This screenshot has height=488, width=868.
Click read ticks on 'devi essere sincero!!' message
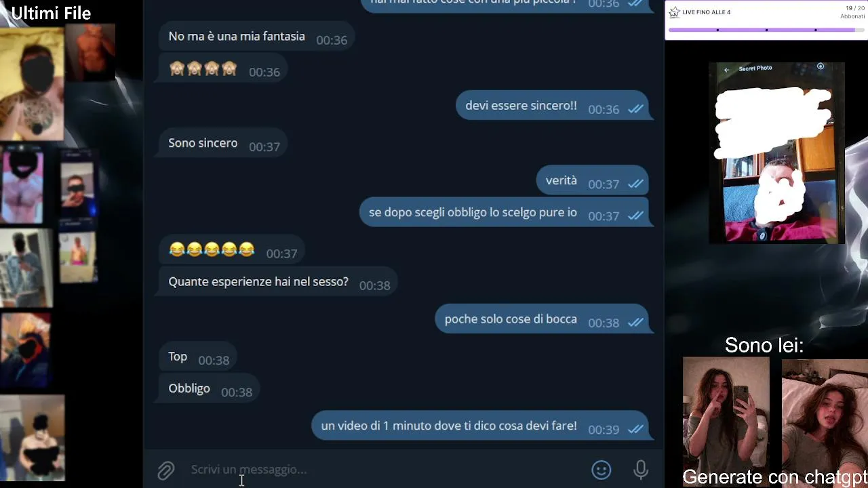point(635,108)
